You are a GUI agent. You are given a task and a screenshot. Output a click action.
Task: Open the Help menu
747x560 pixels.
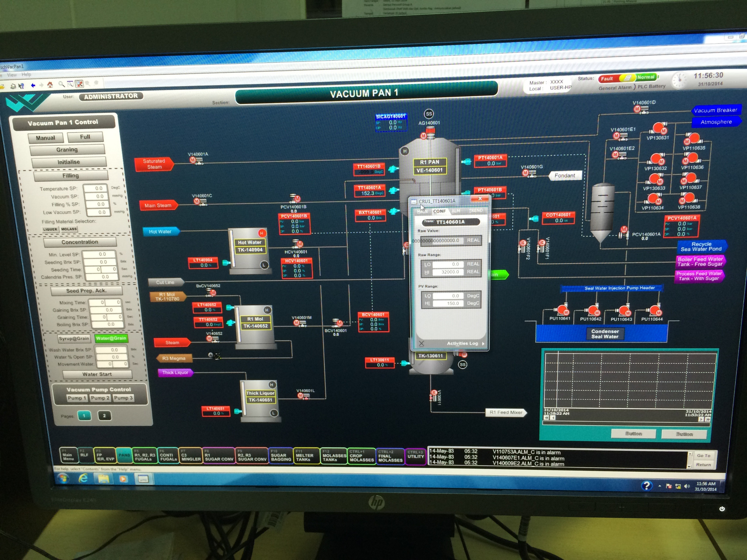click(26, 74)
